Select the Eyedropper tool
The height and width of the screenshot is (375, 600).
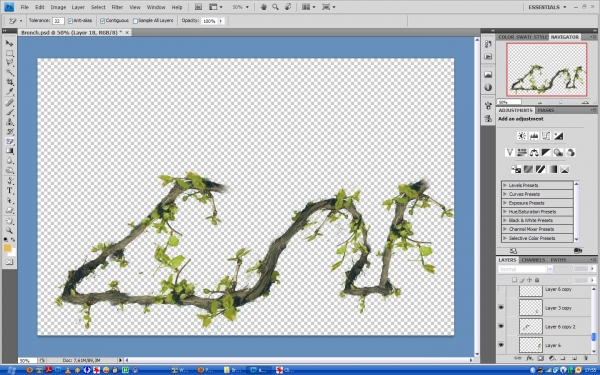[10, 92]
